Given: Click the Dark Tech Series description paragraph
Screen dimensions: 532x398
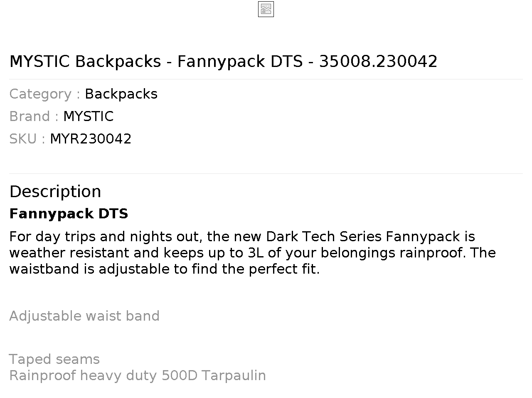Looking at the screenshot, I should coord(252,252).
